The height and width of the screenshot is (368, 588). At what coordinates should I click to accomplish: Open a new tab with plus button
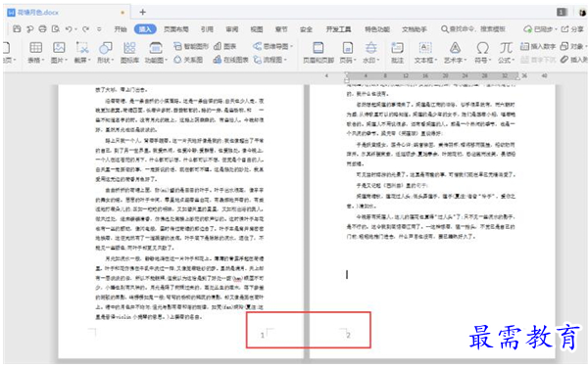tap(142, 12)
